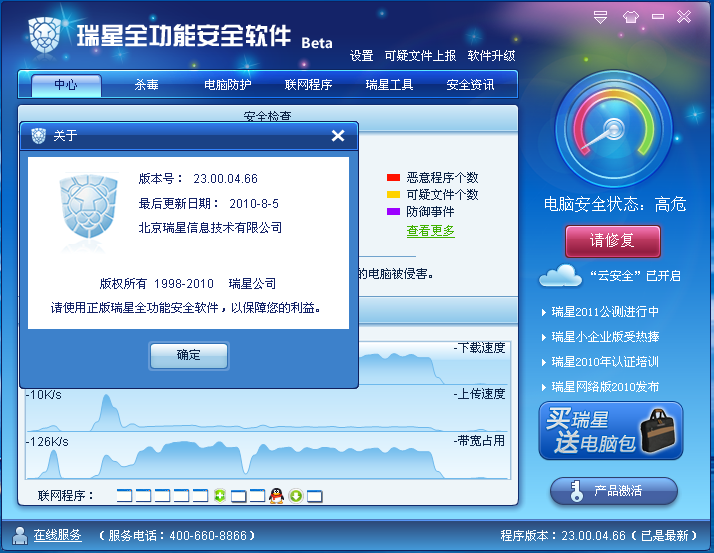The width and height of the screenshot is (714, 553).
Task: Open news 瑞星2011公测进行中
Action: coord(605,312)
